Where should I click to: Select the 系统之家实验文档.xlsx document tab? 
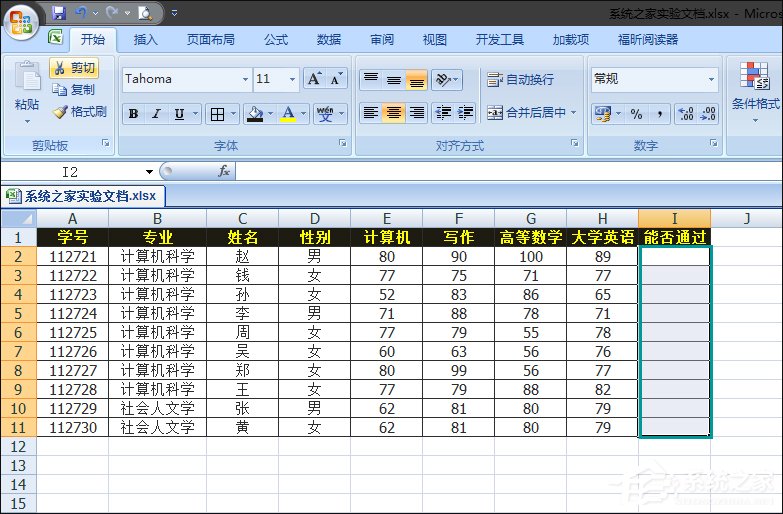pyautogui.click(x=83, y=196)
